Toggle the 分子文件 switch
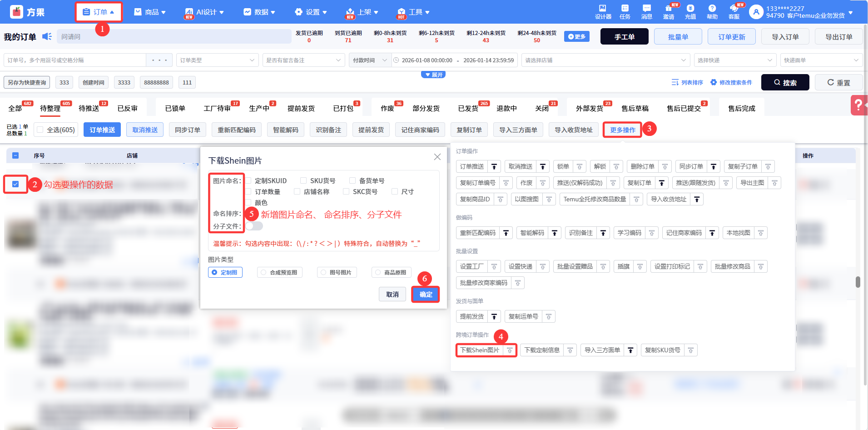868x430 pixels. [x=254, y=226]
